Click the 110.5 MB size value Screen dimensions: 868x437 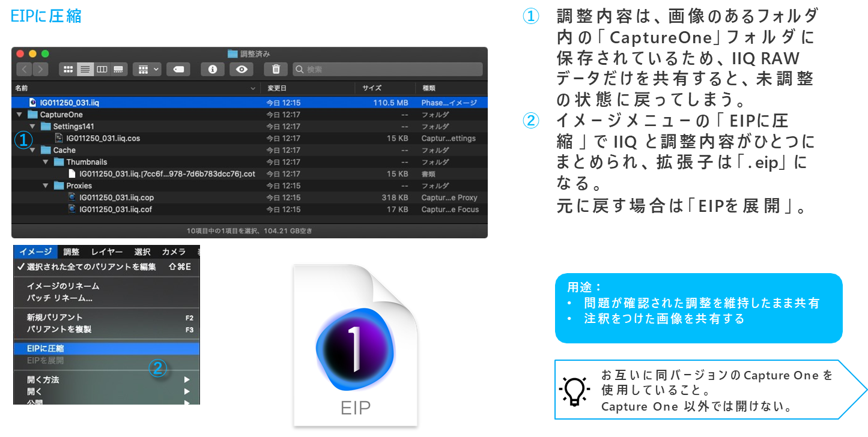[390, 103]
